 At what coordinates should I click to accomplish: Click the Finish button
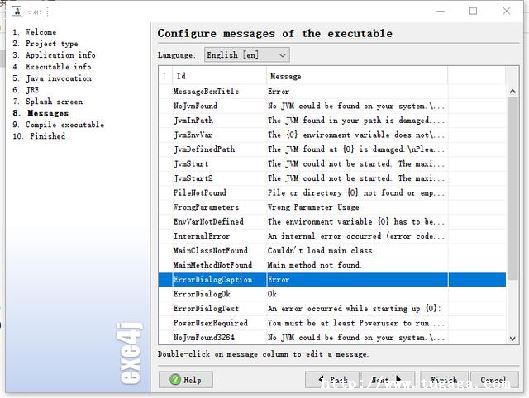click(x=444, y=380)
